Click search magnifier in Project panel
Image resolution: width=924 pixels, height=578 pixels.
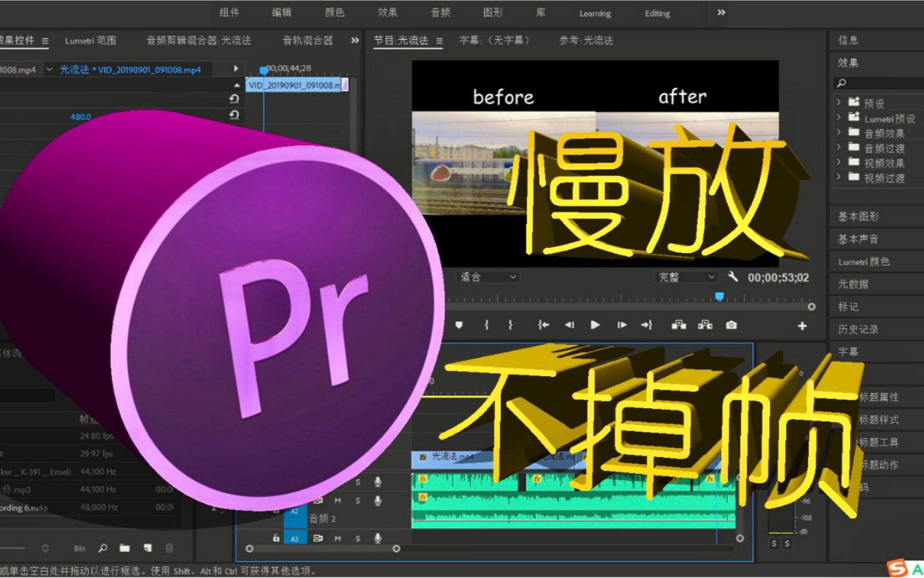tap(103, 548)
